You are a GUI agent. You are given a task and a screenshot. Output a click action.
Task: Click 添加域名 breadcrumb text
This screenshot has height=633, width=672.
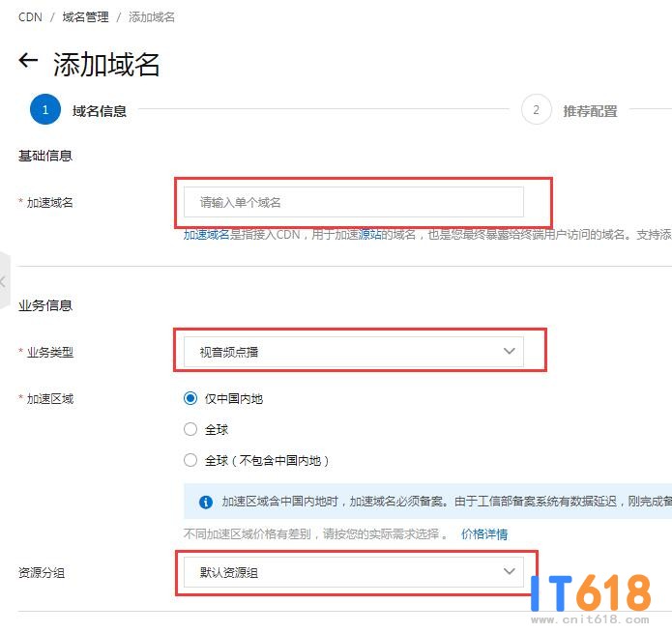(152, 17)
